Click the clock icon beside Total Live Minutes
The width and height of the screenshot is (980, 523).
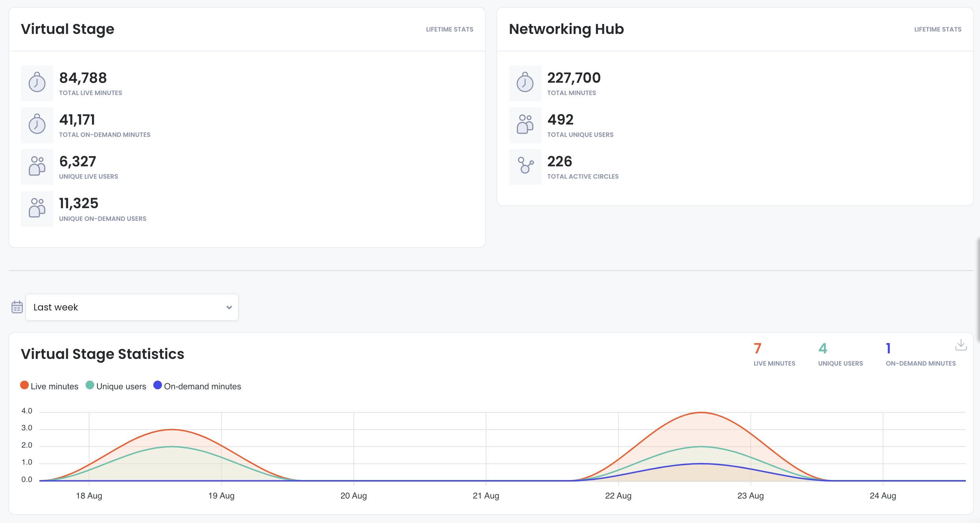coord(36,83)
